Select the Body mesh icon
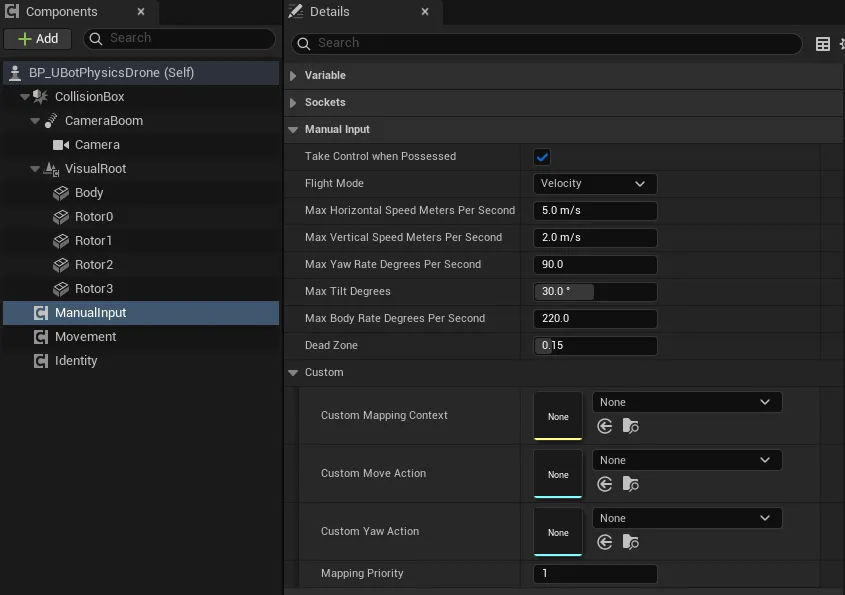 tap(61, 193)
